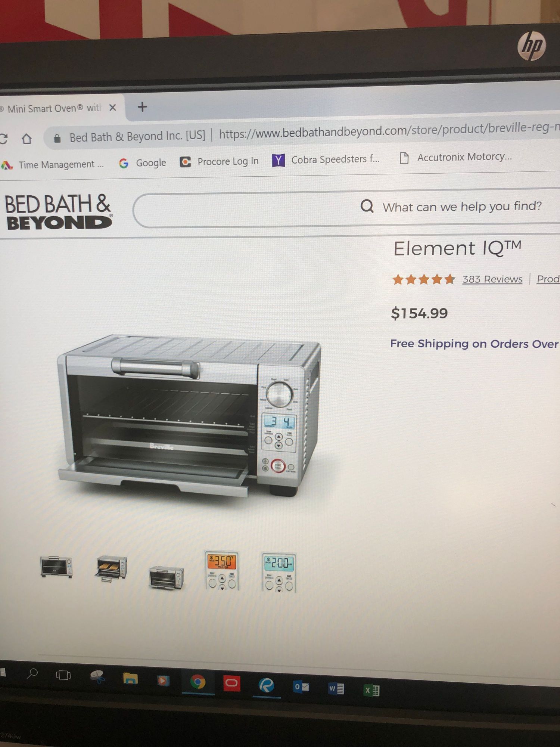Select the 2:00 timer display thumbnail
Image resolution: width=560 pixels, height=747 pixels.
point(279,572)
